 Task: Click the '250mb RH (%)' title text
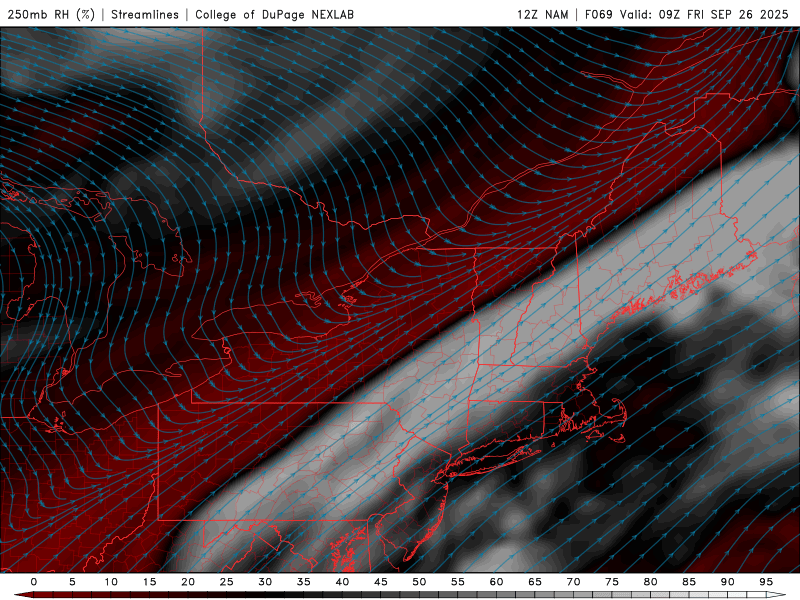[x=51, y=14]
